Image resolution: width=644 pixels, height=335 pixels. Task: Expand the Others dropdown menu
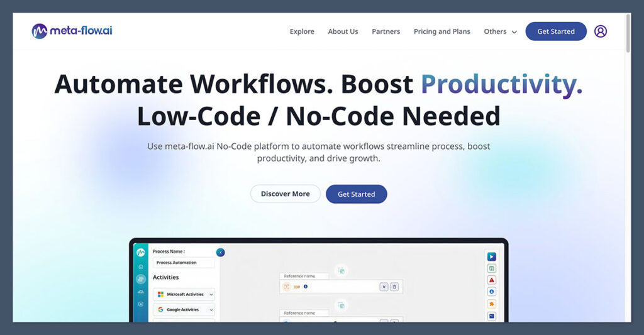pos(500,31)
